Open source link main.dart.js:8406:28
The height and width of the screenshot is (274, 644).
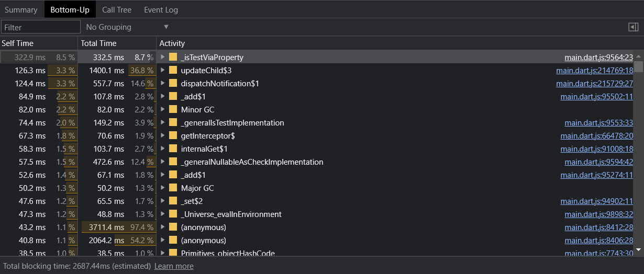[598, 240]
